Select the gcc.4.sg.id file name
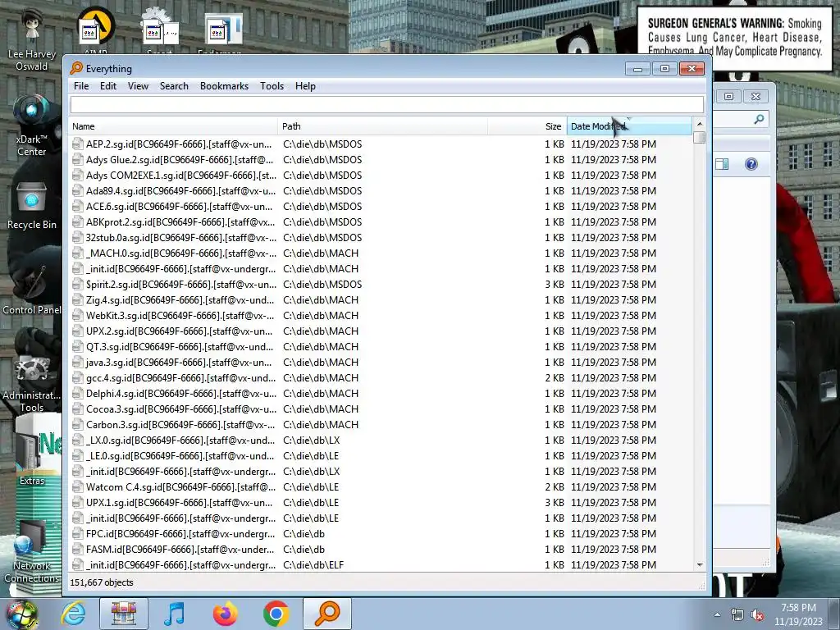 point(181,377)
